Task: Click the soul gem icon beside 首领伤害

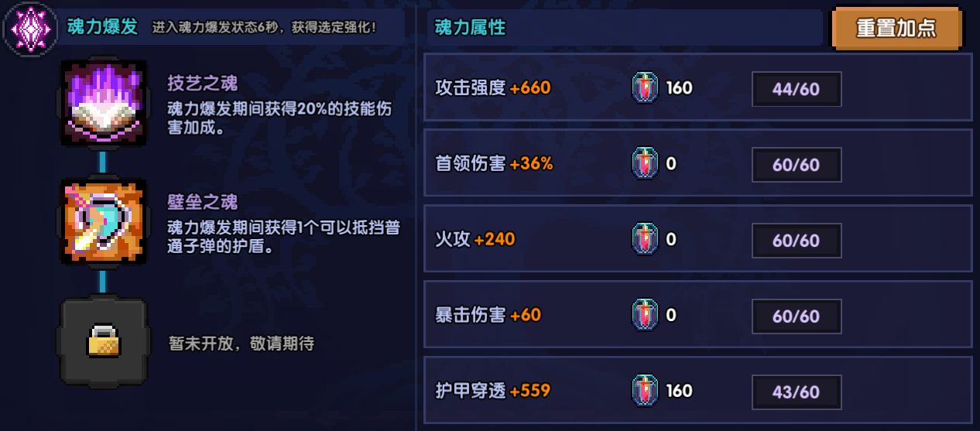Action: [x=645, y=164]
